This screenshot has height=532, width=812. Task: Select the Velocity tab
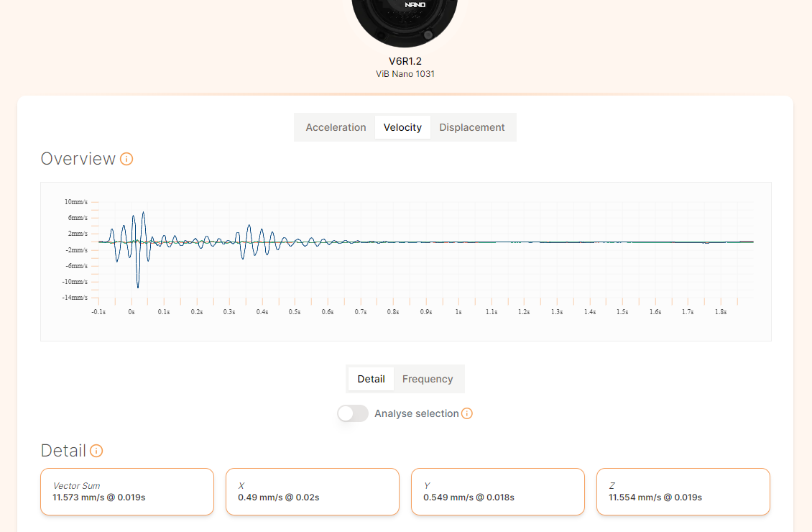coord(402,127)
